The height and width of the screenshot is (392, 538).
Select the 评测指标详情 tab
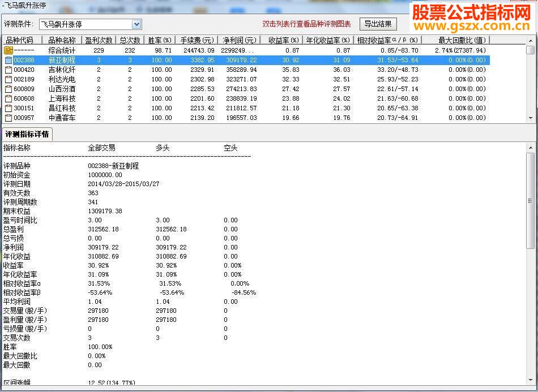(27, 134)
